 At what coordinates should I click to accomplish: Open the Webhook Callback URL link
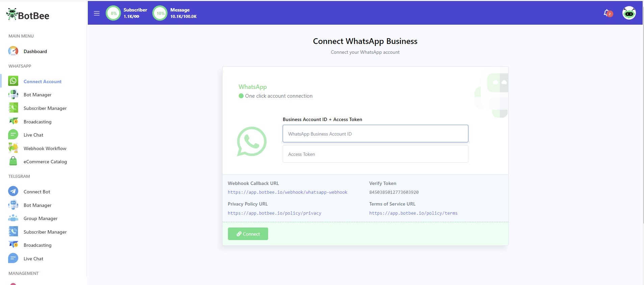(287, 192)
